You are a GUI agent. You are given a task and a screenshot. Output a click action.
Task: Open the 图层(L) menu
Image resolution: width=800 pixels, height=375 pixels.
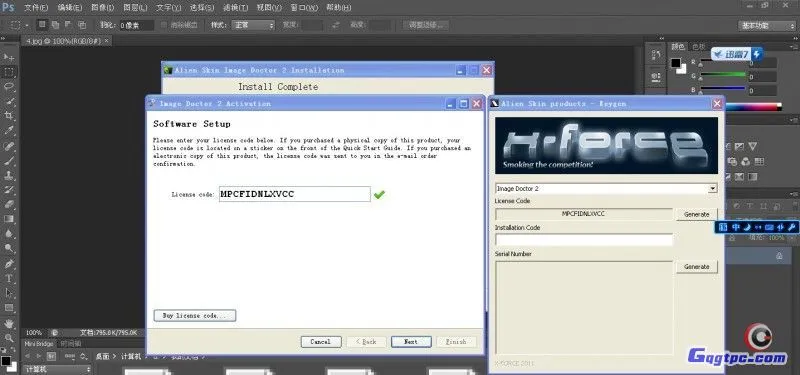coord(135,8)
